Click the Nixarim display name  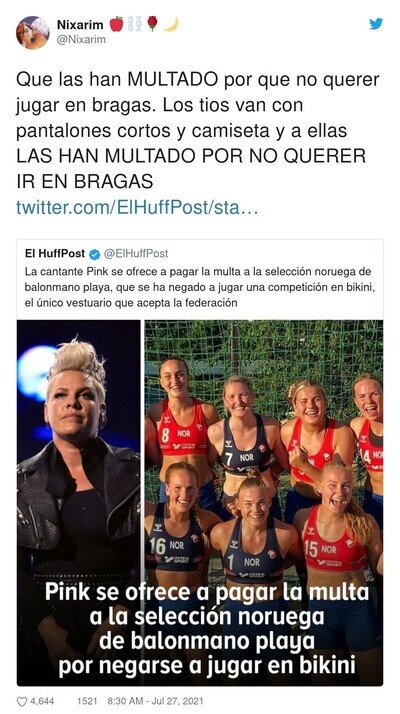(x=80, y=25)
